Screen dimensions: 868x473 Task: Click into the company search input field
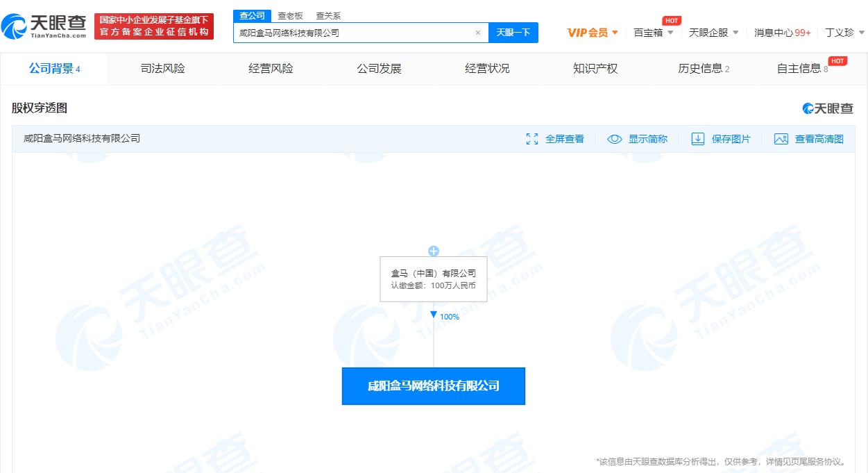click(x=354, y=33)
